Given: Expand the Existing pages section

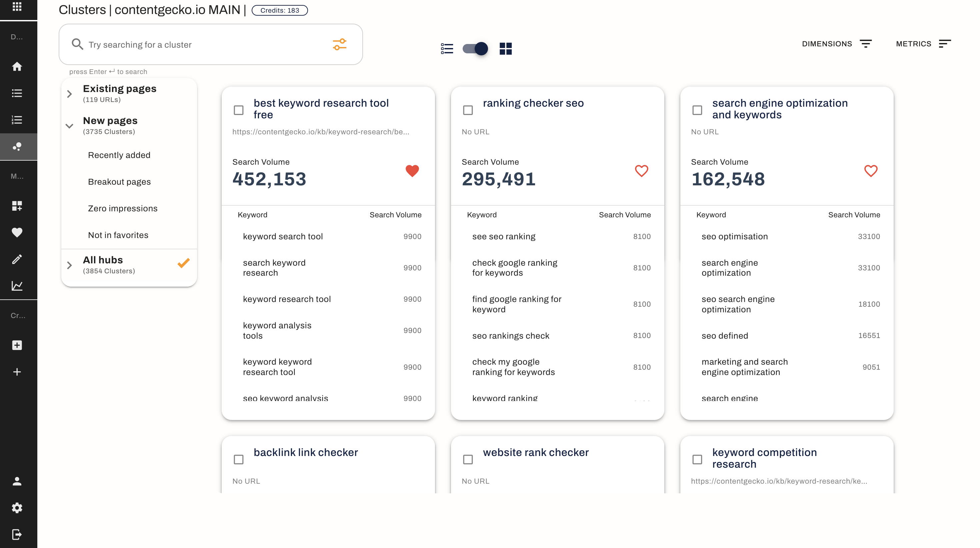Looking at the screenshot, I should pos(69,94).
